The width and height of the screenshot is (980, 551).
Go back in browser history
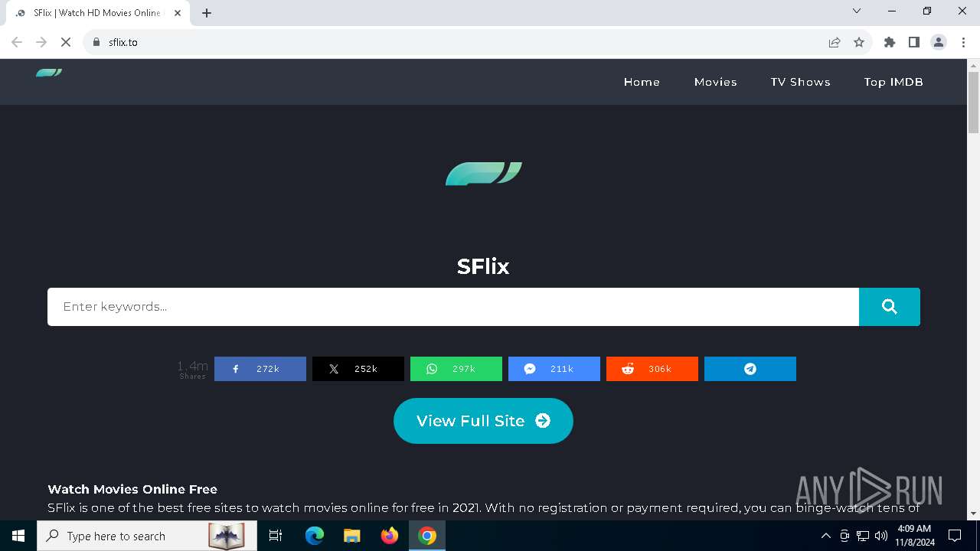point(17,42)
